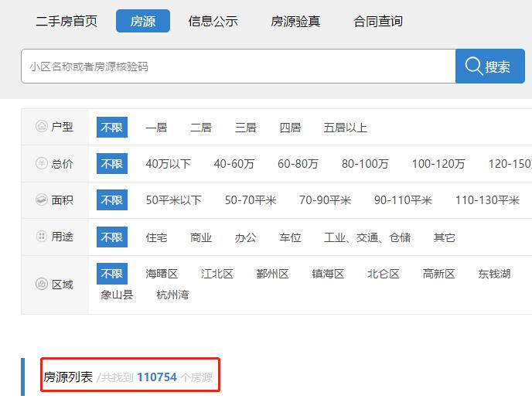Pick the 110-130平米 area filter

point(487,200)
